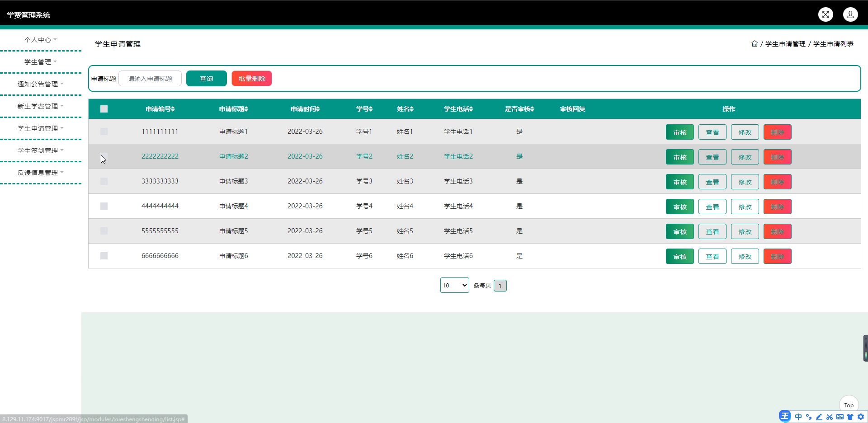Go to page 1 in pagination
Screen dimensions: 868x423
click(x=500, y=286)
